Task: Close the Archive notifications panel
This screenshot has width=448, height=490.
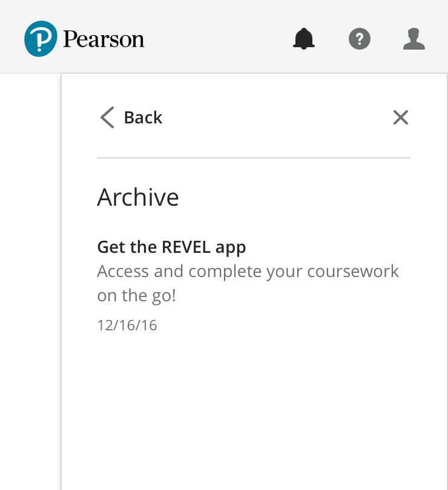Action: pyautogui.click(x=400, y=117)
